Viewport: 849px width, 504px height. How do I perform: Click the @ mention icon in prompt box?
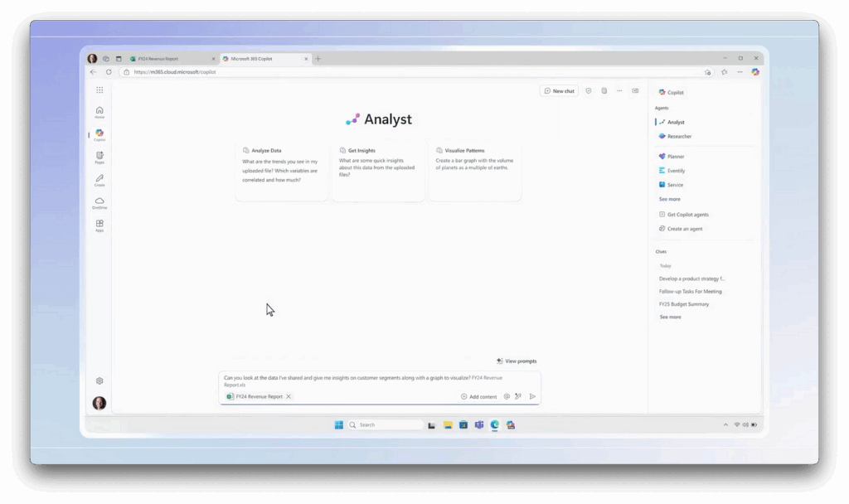507,396
